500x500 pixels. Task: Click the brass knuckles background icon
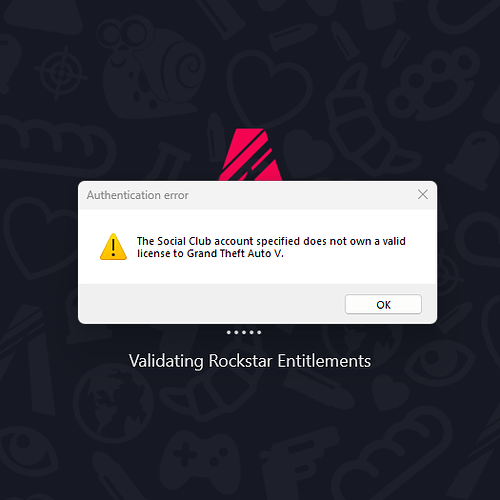click(433, 83)
